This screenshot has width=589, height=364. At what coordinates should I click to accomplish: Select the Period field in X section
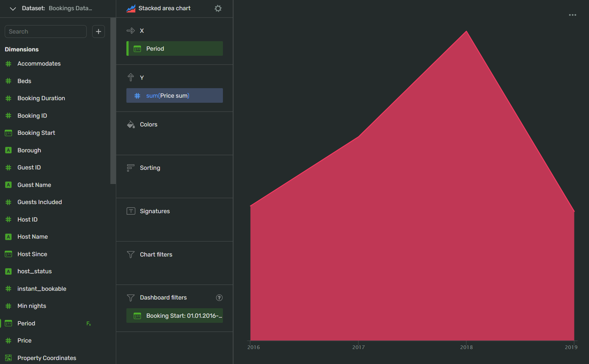pyautogui.click(x=174, y=48)
